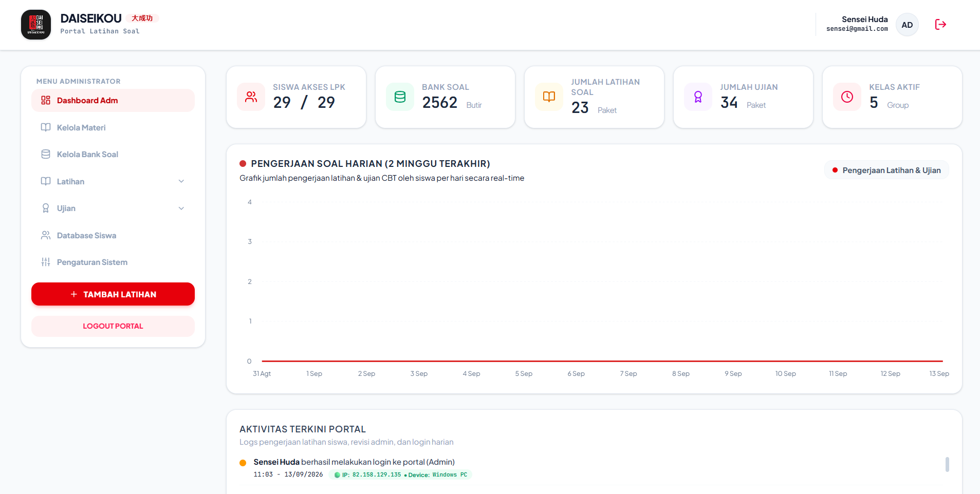Toggle the Pengerjaan Latihan & Ujian legend
This screenshot has height=494, width=980.
[886, 170]
